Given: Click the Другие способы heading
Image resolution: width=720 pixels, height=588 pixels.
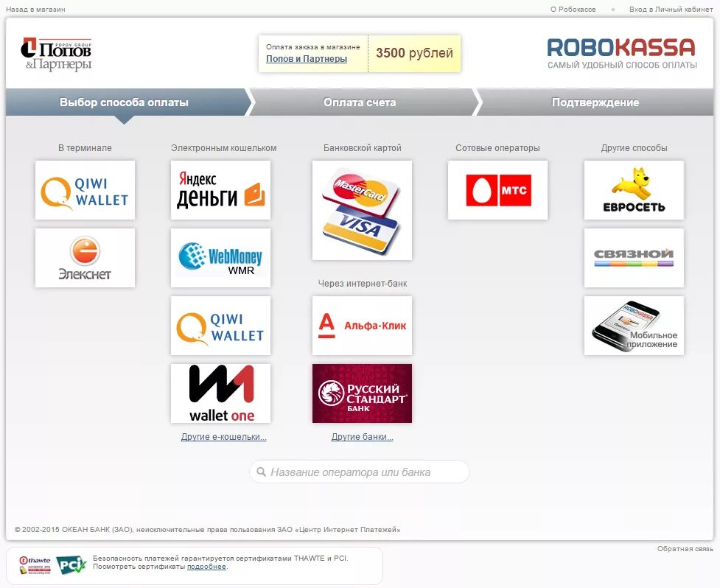Looking at the screenshot, I should point(634,148).
